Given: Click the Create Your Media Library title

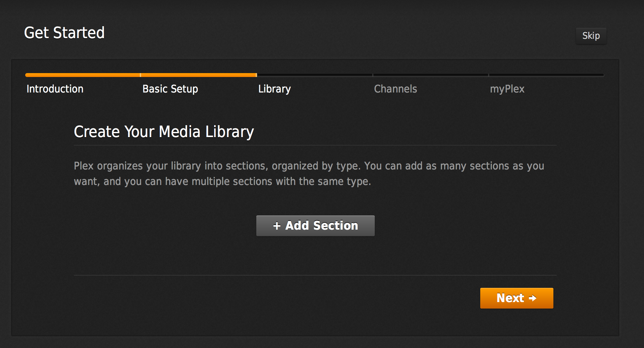Looking at the screenshot, I should tap(164, 132).
